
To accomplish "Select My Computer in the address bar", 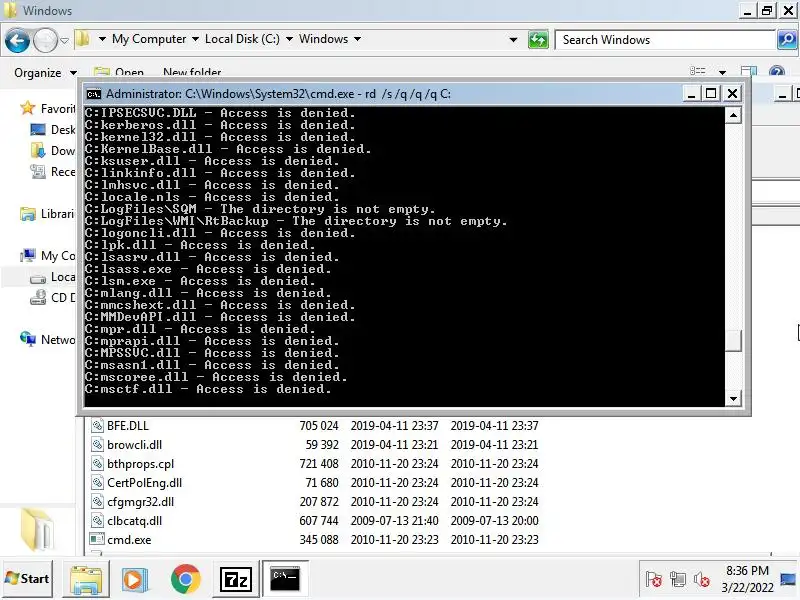I will 149,39.
